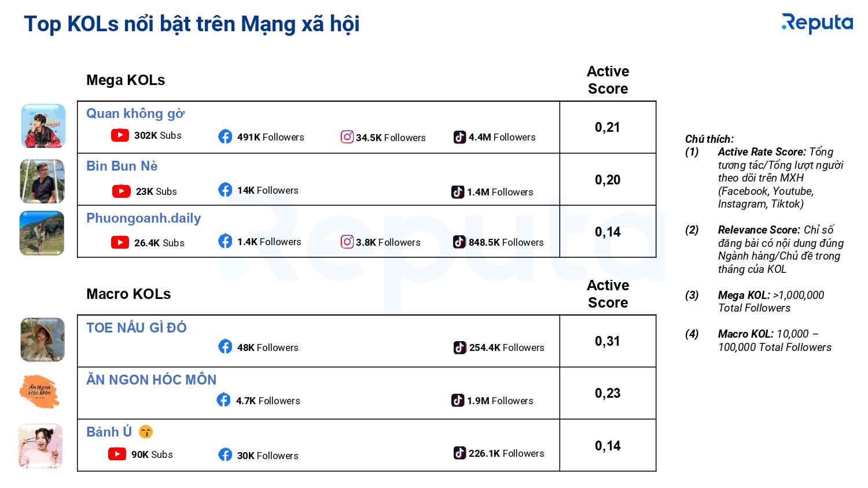Click the TikTok icon beside 4.4M Followers

click(x=459, y=137)
